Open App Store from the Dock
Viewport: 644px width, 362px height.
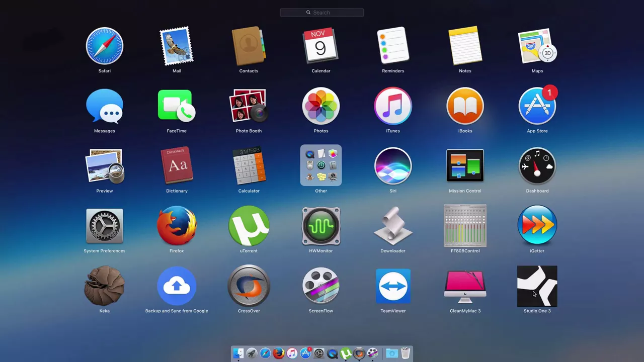tap(305, 353)
